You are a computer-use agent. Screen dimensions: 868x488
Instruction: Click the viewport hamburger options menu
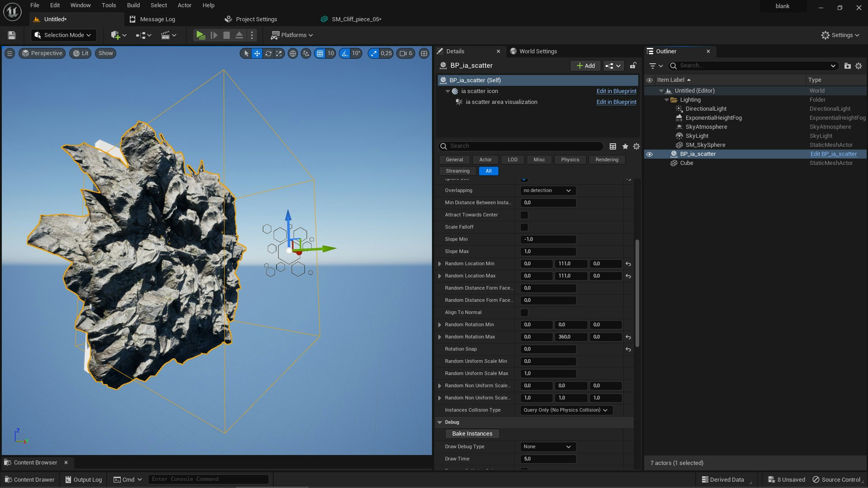(9, 53)
